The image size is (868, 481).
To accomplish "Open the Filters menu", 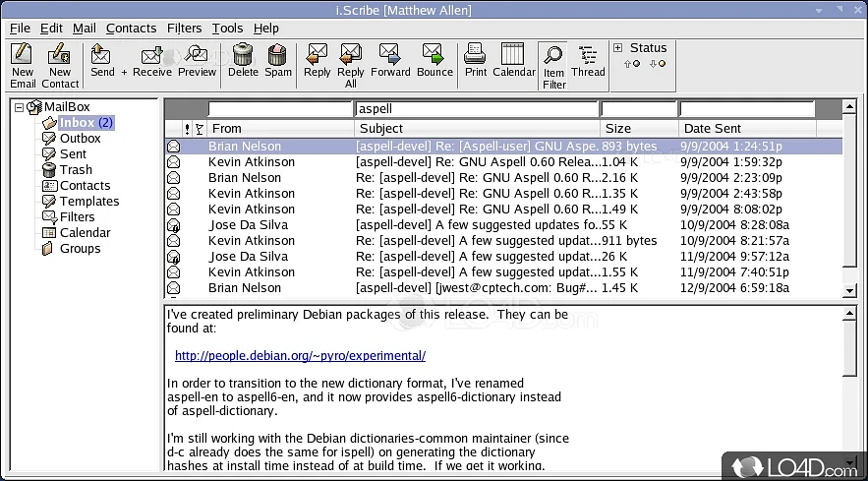I will pyautogui.click(x=185, y=29).
